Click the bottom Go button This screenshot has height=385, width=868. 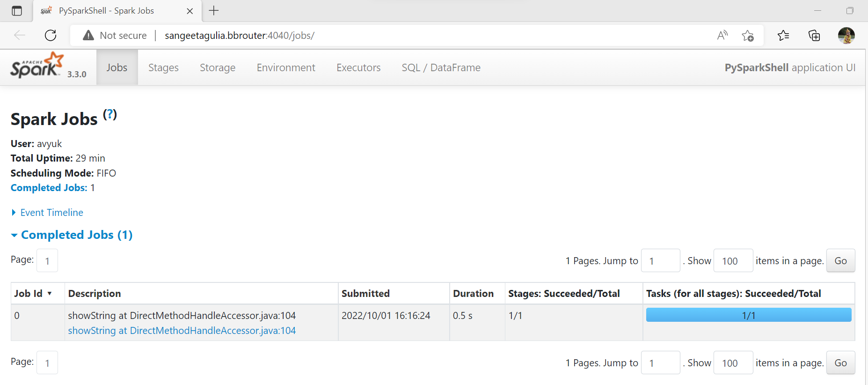(840, 363)
